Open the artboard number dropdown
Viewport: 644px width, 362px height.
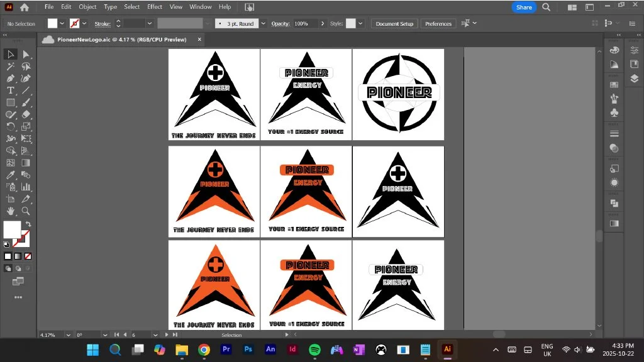click(155, 335)
